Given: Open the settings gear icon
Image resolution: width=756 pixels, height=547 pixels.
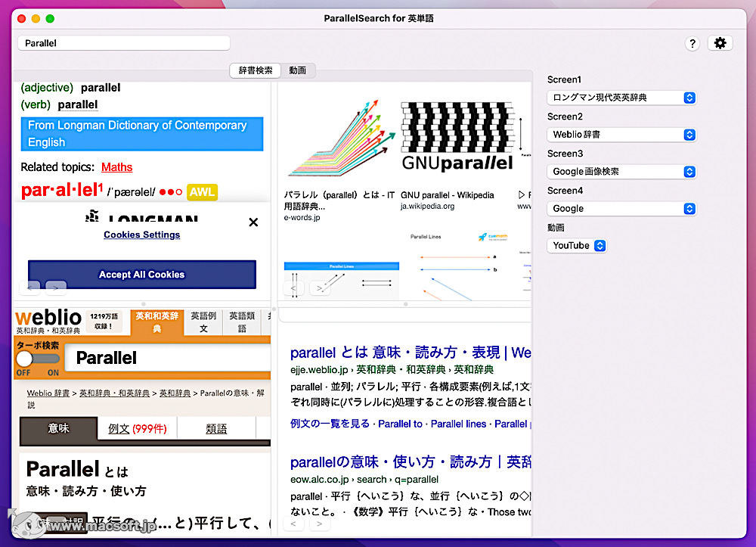Looking at the screenshot, I should point(720,43).
